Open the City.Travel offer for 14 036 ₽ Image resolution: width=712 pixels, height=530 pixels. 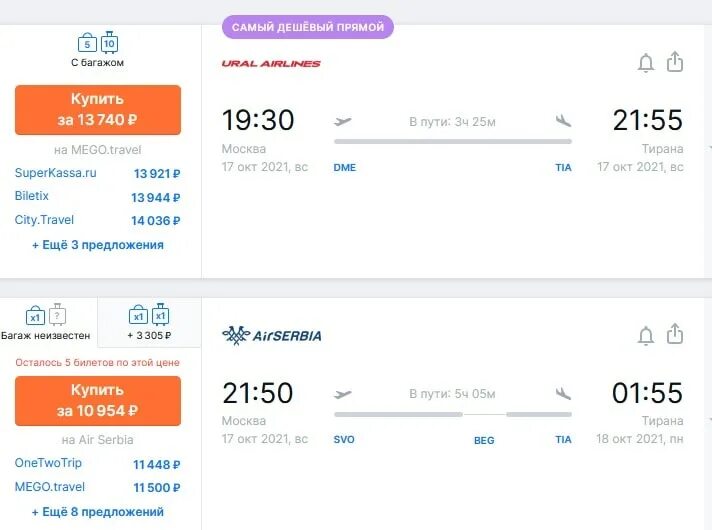(x=98, y=220)
